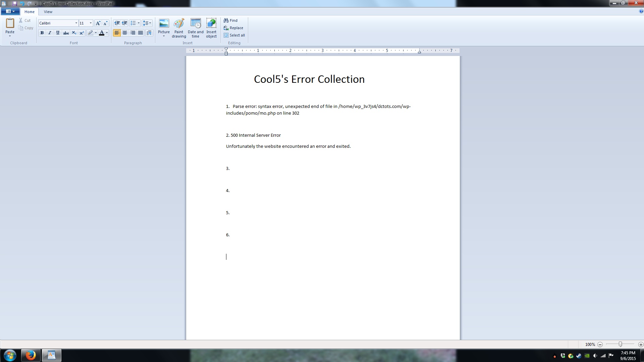The height and width of the screenshot is (362, 644).
Task: Grow font size with the A-up icon
Action: [x=98, y=23]
